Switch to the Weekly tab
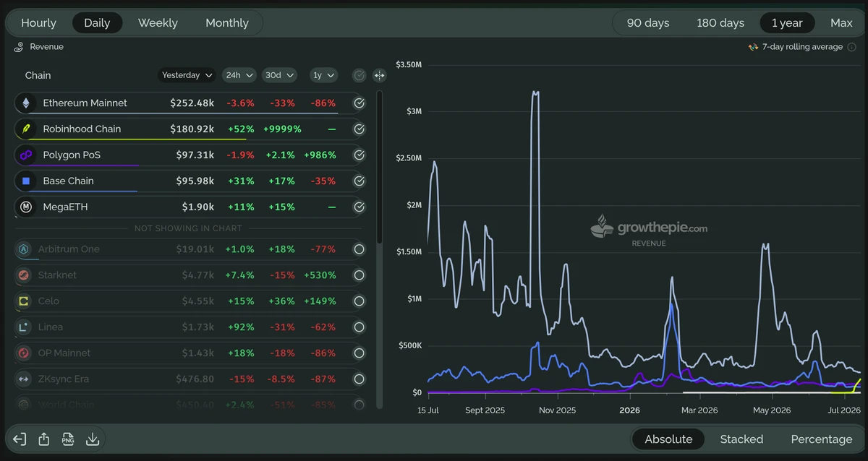Screen dimensions: 868x461 pyautogui.click(x=158, y=23)
